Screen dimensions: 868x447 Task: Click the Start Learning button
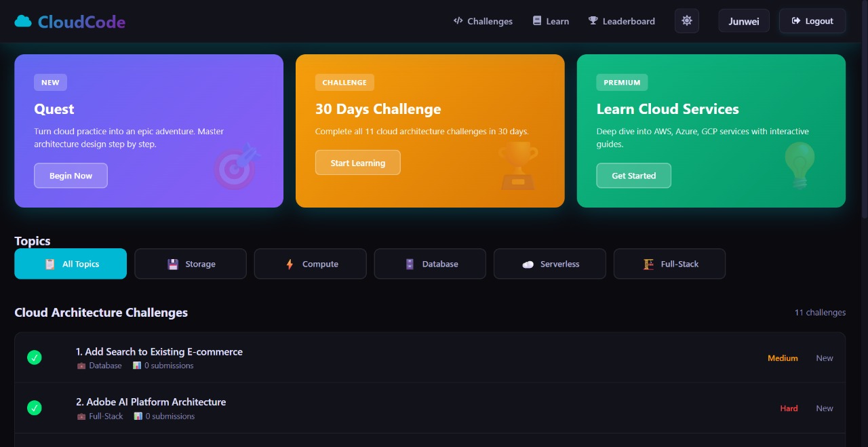coord(358,163)
